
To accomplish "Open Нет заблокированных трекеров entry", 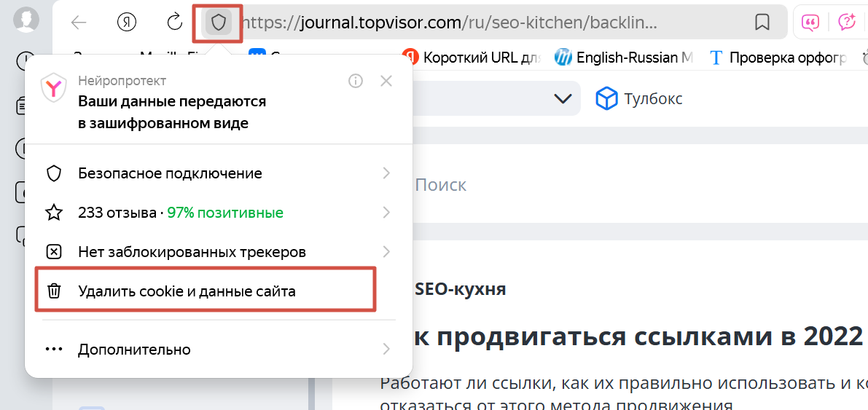I will (x=219, y=252).
